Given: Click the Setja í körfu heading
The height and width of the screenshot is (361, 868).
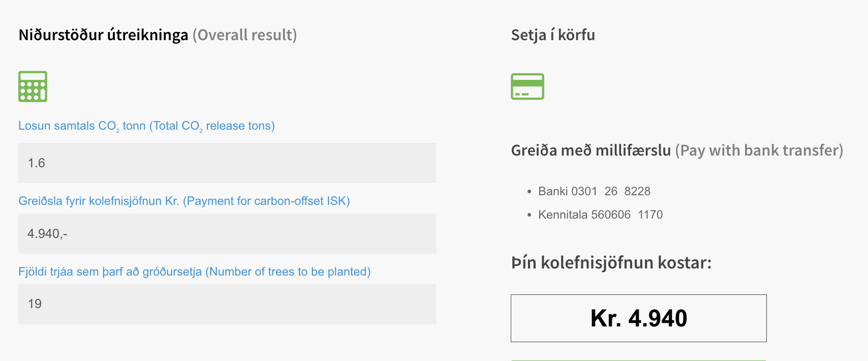Looking at the screenshot, I should [x=553, y=35].
